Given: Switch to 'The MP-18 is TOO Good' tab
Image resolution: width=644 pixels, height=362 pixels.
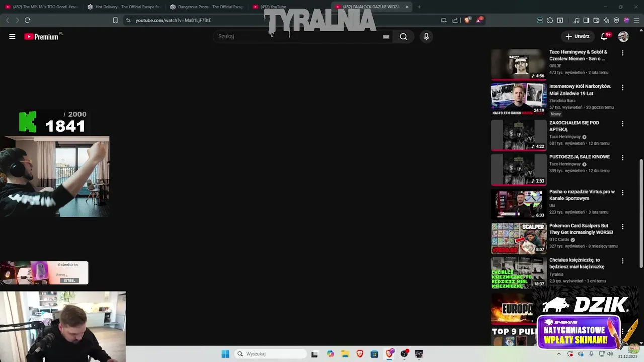Looking at the screenshot, I should coord(42,7).
